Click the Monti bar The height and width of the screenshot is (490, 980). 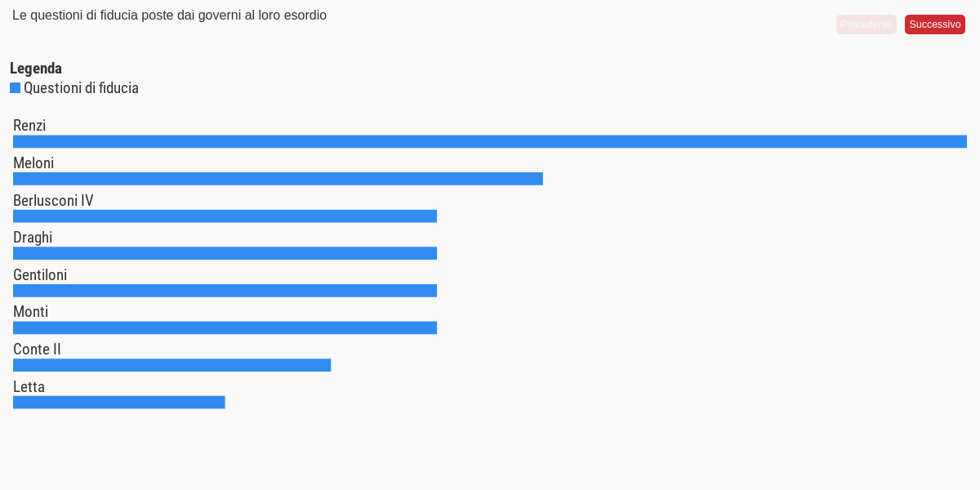pyautogui.click(x=225, y=327)
